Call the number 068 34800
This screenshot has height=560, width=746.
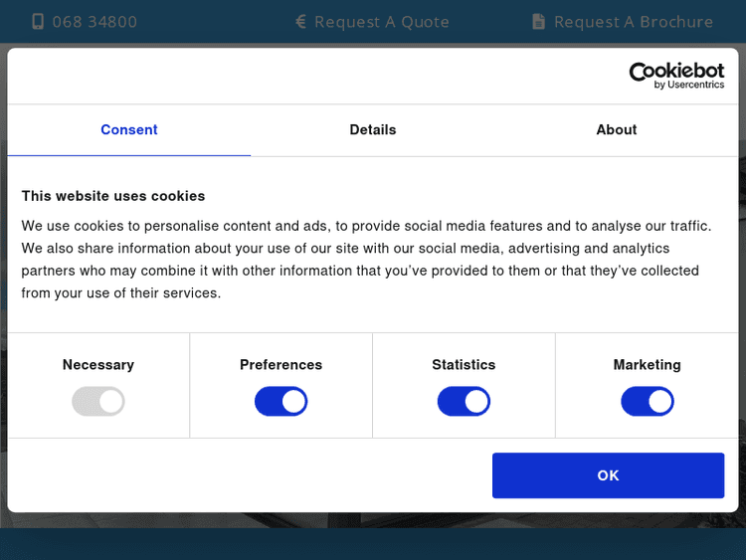pyautogui.click(x=94, y=21)
